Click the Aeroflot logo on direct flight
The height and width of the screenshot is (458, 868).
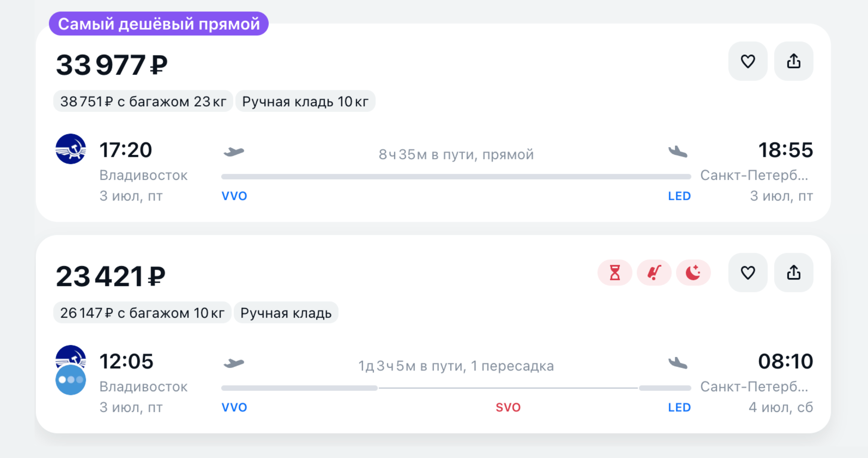pos(71,149)
